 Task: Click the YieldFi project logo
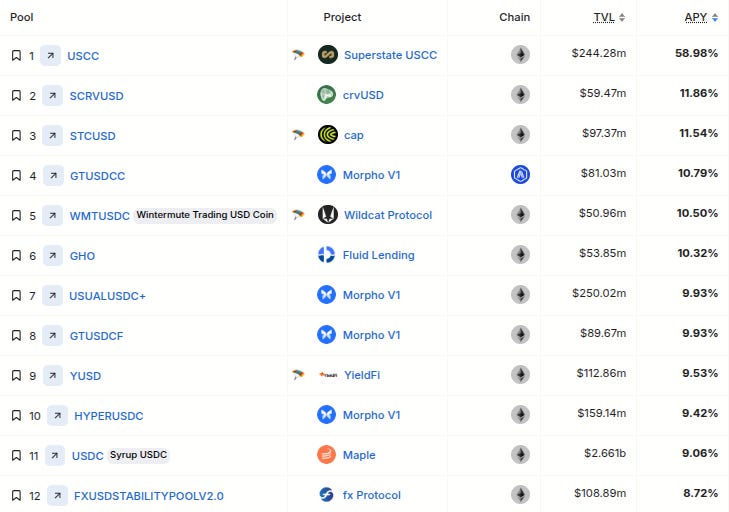(x=328, y=375)
